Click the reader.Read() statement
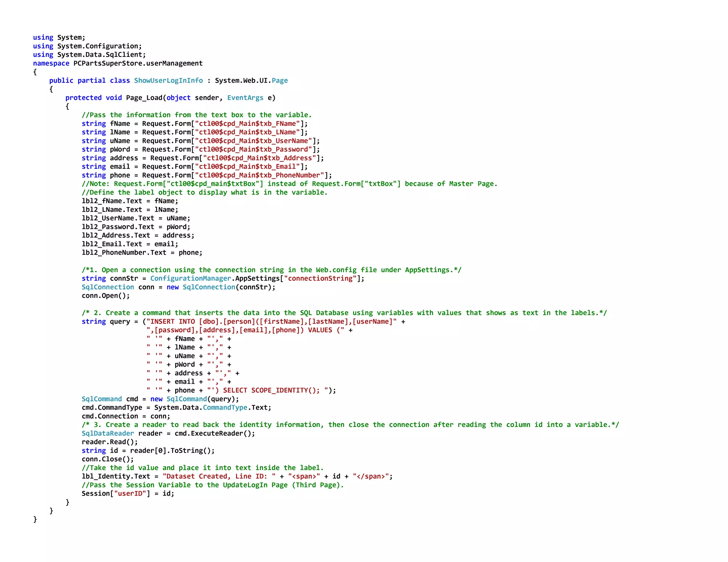The width and height of the screenshot is (728, 562). point(109,442)
